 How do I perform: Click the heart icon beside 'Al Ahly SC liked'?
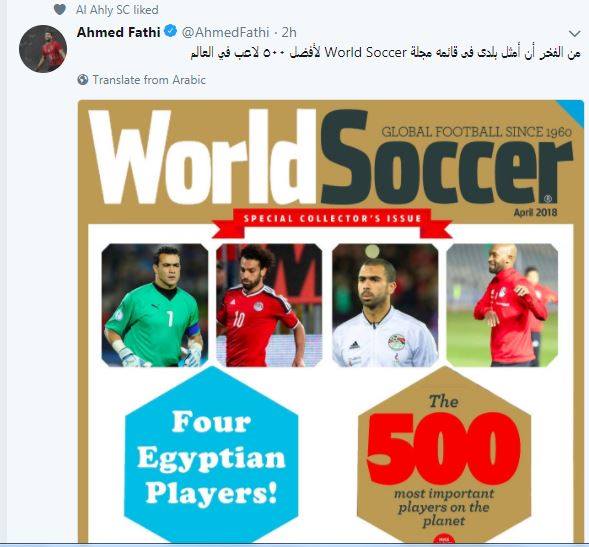tap(60, 9)
